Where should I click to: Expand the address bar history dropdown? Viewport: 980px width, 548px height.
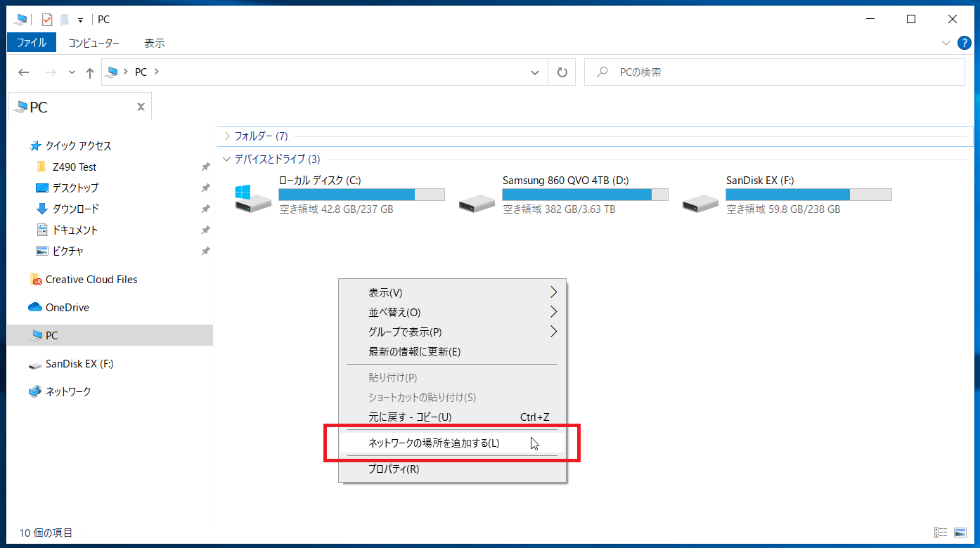click(535, 72)
